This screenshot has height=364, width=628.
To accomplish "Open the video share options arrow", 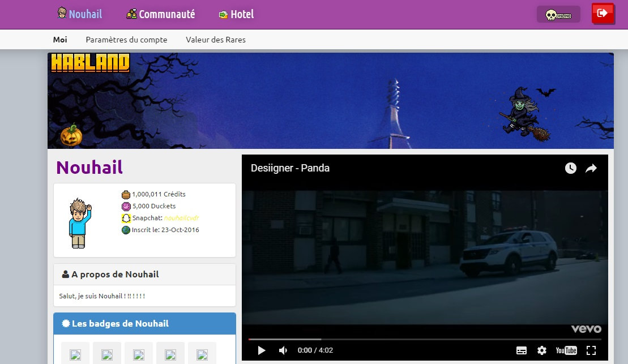I will (591, 168).
